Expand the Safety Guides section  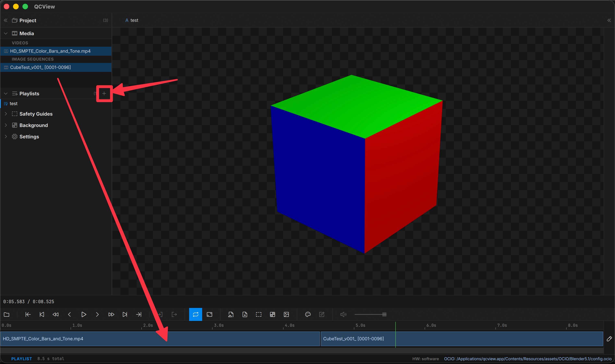(6, 114)
